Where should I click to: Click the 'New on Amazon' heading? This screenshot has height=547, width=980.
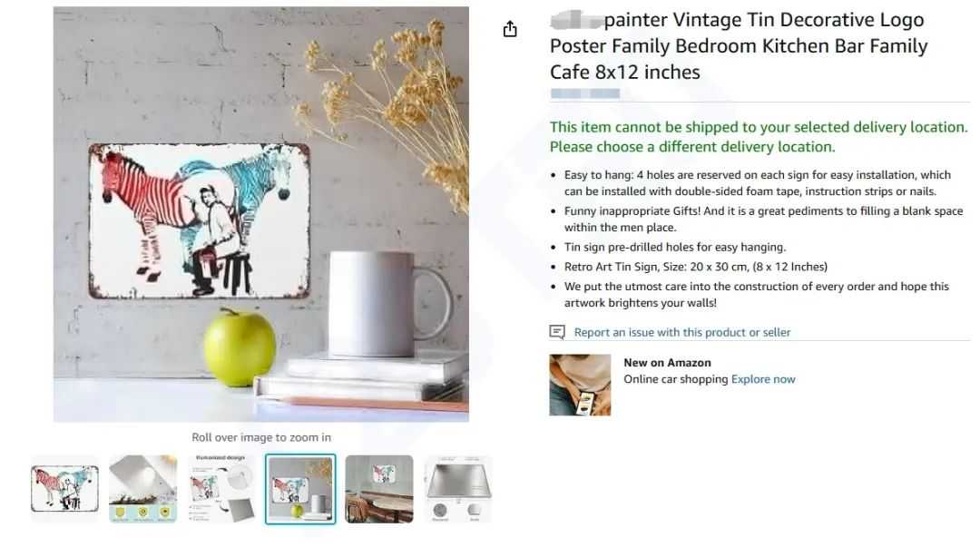click(667, 363)
